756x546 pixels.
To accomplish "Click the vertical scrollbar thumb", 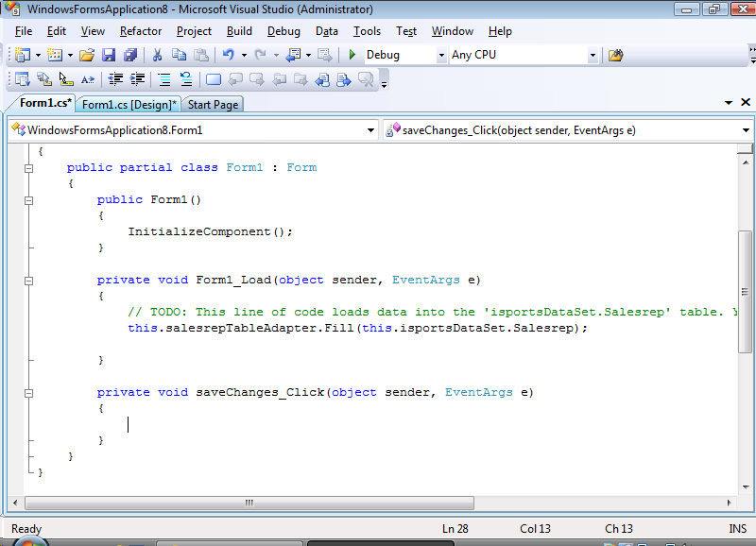I will pyautogui.click(x=746, y=292).
